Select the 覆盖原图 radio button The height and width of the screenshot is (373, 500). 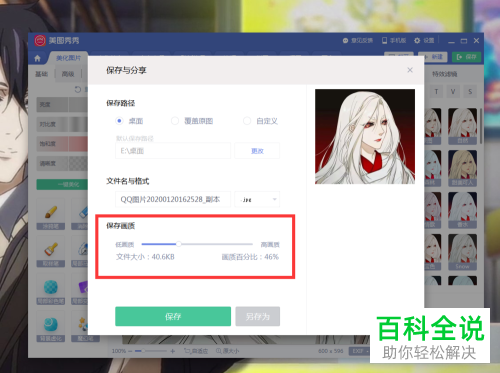click(175, 121)
